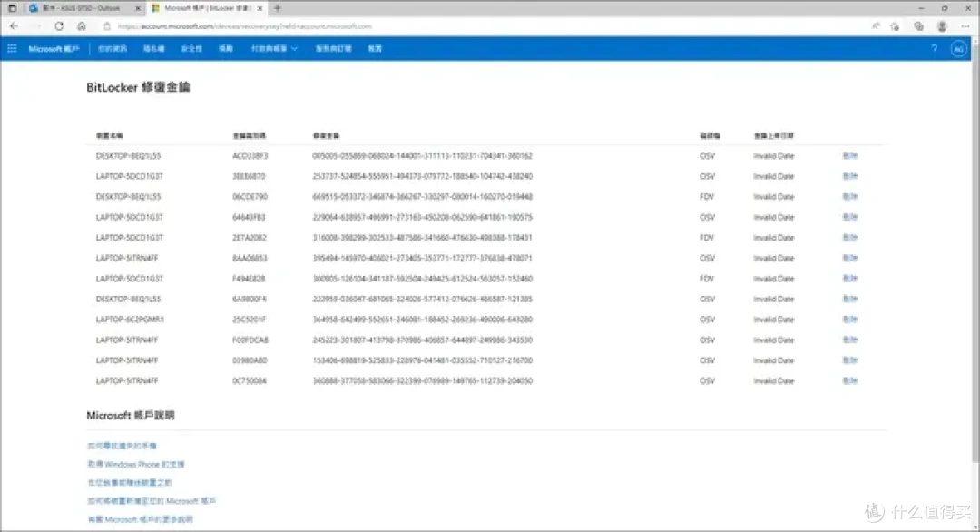980x532 pixels.
Task: Click key ID text 25C5201F
Action: pyautogui.click(x=250, y=320)
